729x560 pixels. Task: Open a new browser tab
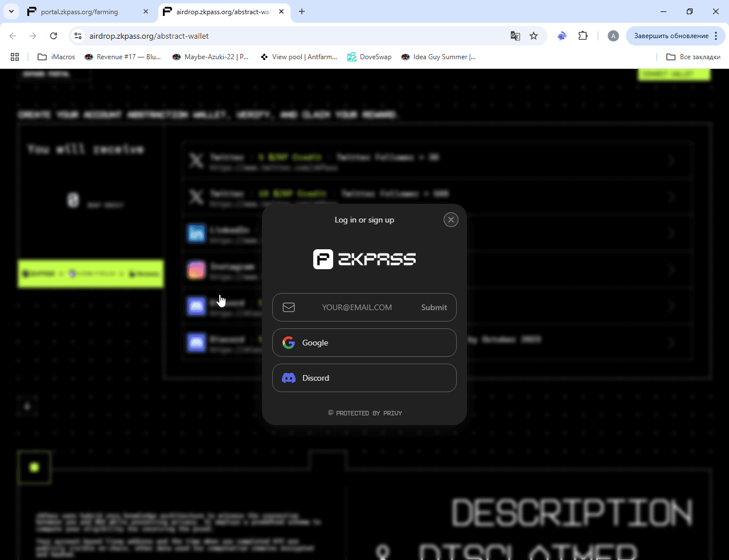point(302,11)
